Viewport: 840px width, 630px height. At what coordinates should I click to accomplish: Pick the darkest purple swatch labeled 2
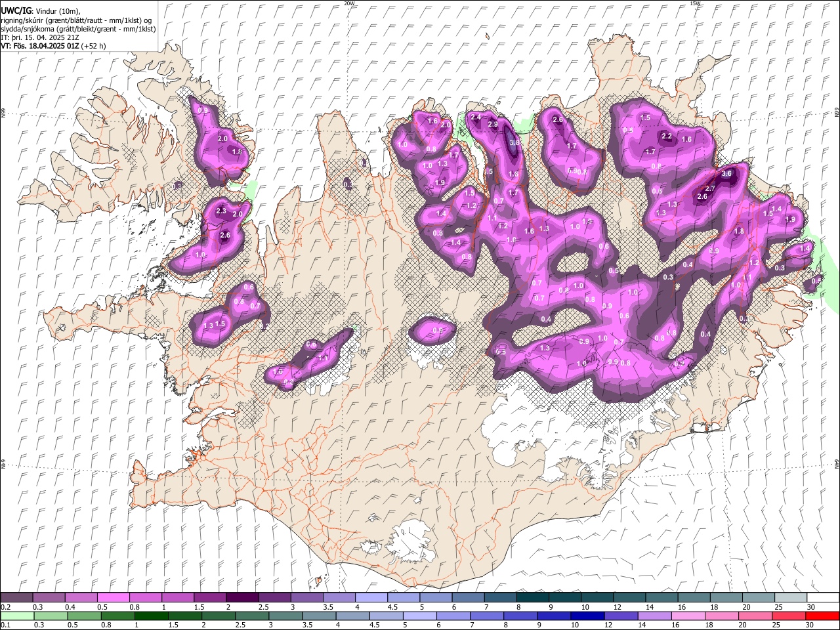[x=242, y=598]
